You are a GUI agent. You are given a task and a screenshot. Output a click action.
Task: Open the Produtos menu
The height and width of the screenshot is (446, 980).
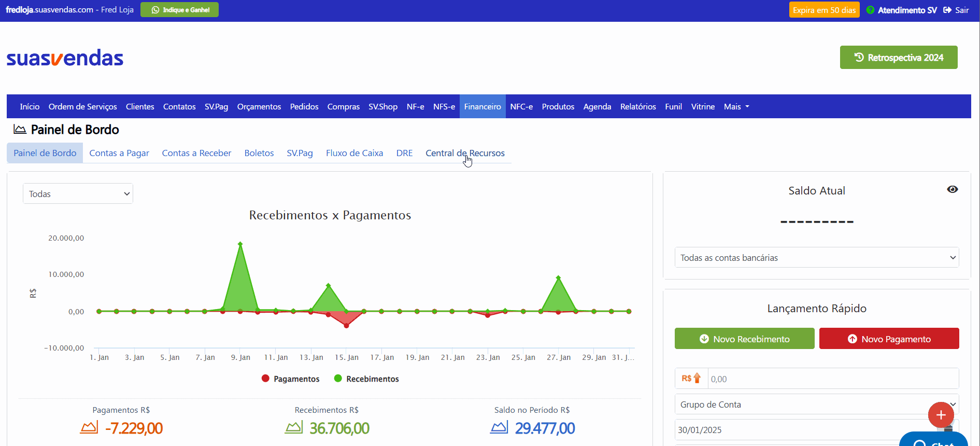[558, 106]
